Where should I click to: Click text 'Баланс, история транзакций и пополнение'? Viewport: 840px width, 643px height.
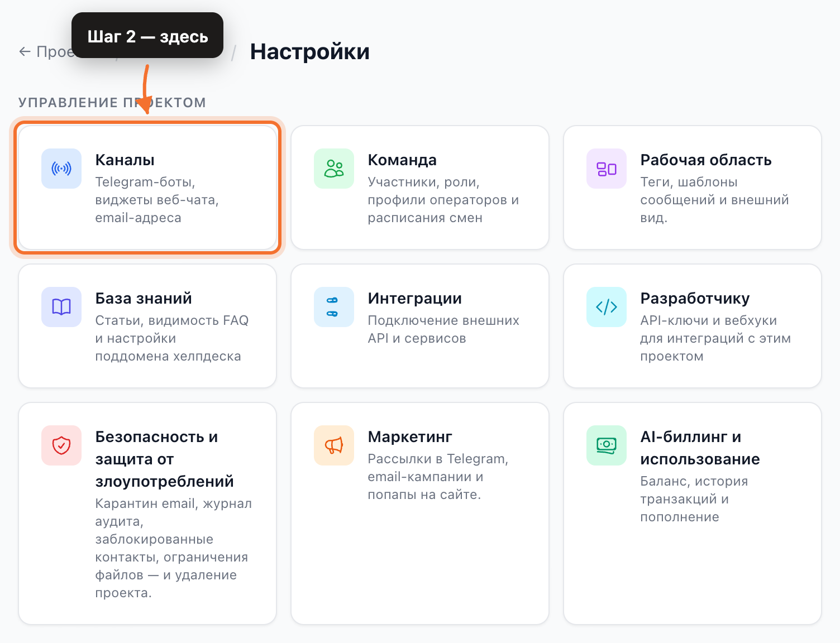694,499
